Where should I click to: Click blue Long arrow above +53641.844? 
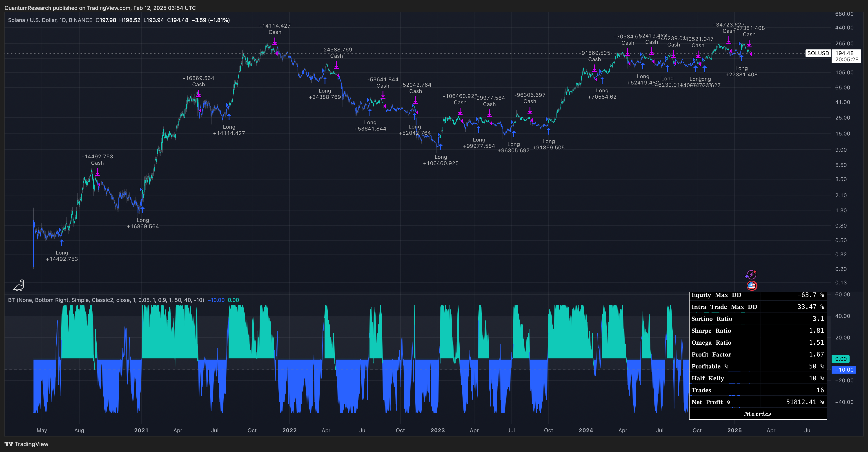click(370, 112)
